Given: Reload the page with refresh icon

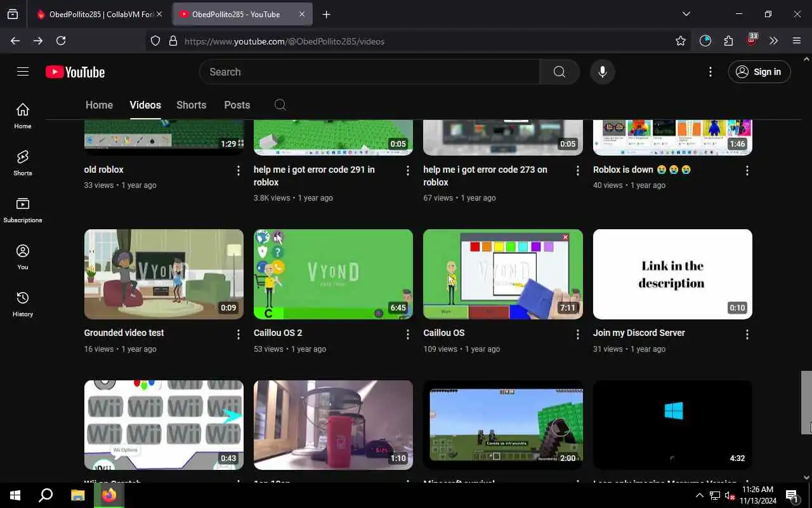Looking at the screenshot, I should click(x=61, y=41).
